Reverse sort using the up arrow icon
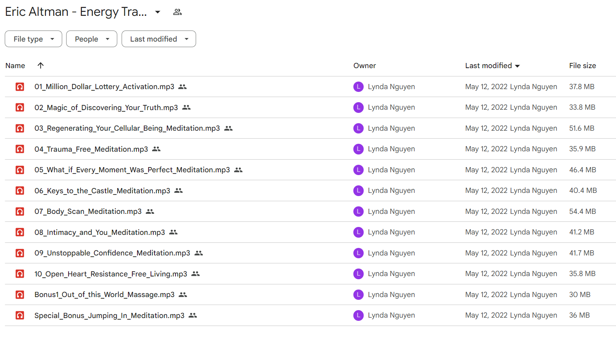The height and width of the screenshot is (364, 616). pos(40,66)
